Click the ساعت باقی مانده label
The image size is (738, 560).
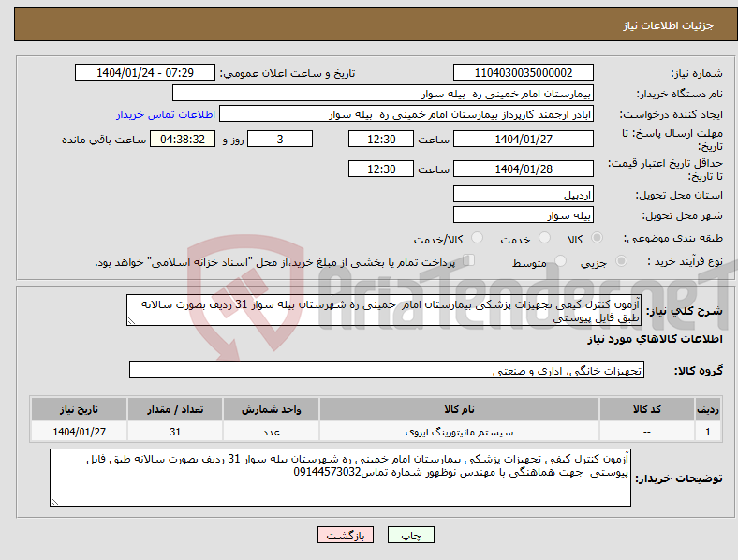pos(104,140)
